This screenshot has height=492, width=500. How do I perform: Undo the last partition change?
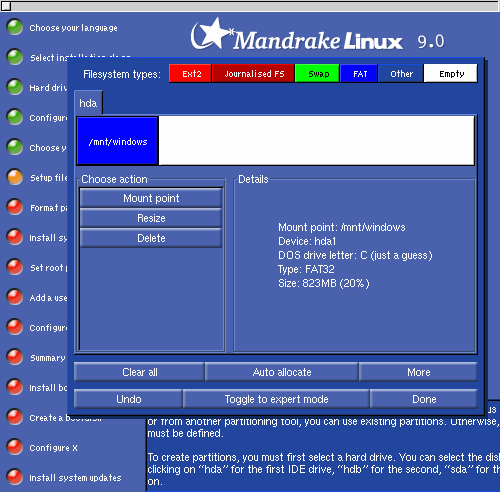[128, 399]
